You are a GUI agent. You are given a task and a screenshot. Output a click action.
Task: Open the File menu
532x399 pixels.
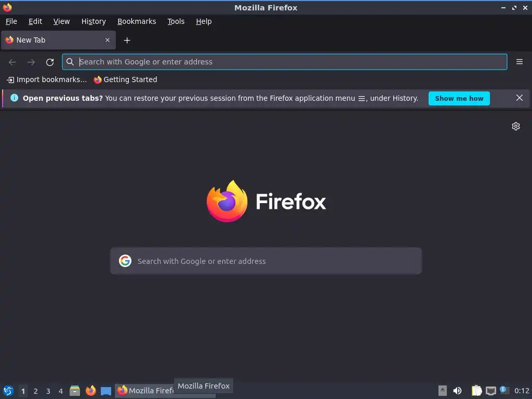(11, 21)
